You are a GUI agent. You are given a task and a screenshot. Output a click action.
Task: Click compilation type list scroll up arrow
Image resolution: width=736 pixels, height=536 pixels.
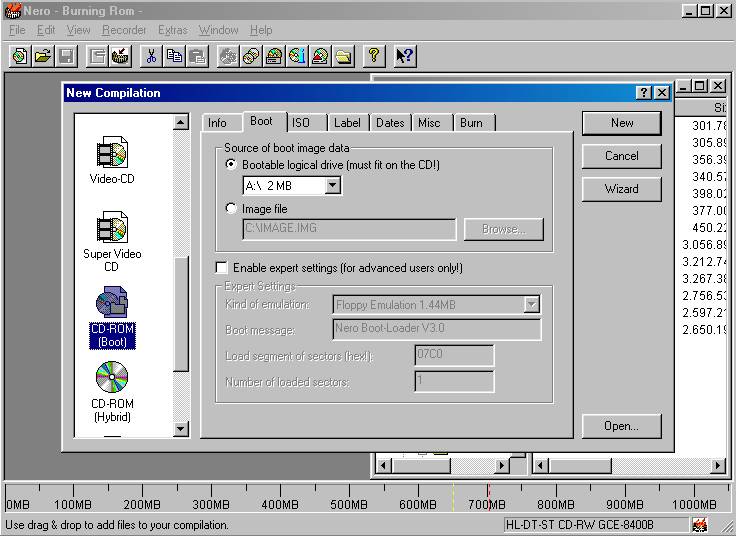click(x=181, y=122)
